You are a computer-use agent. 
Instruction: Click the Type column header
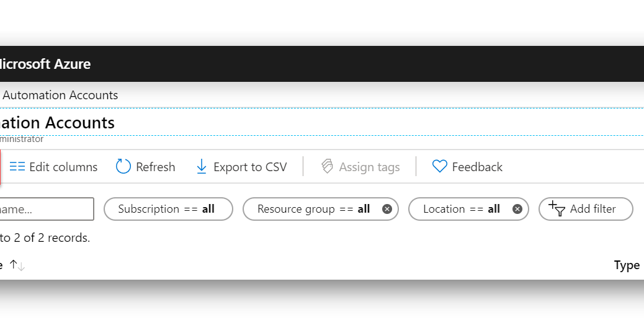pos(627,265)
